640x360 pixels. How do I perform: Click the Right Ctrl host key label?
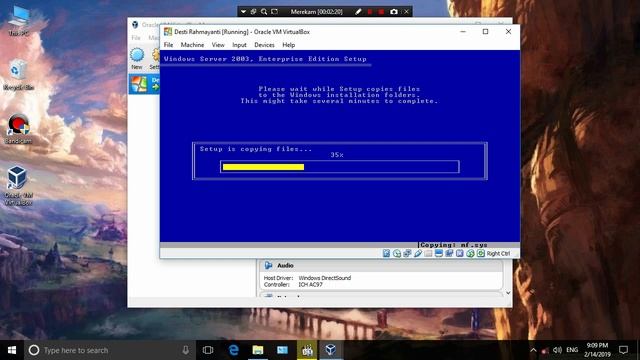pyautogui.click(x=498, y=253)
